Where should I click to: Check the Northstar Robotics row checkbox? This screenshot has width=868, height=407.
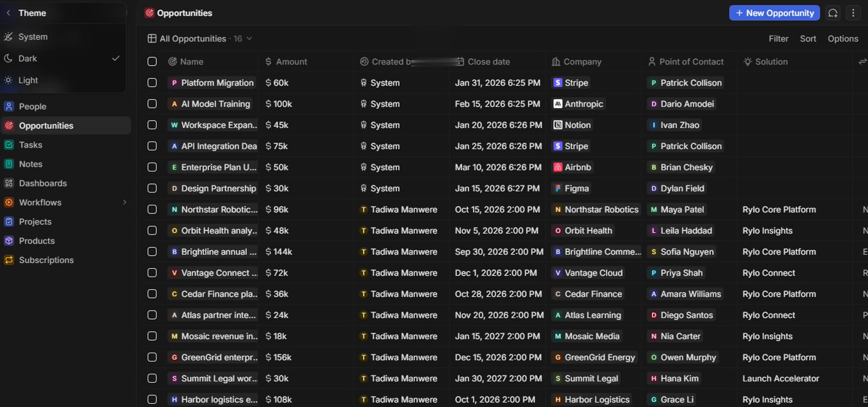(152, 209)
